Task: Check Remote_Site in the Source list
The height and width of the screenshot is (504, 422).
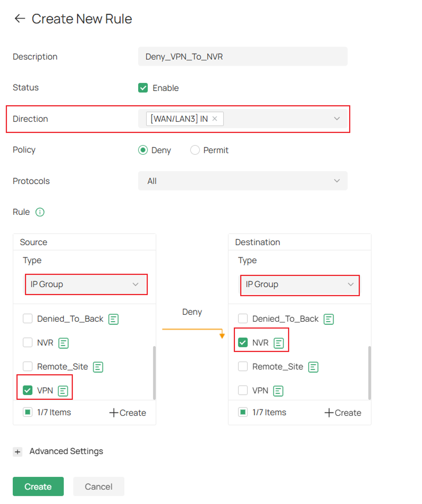Action: (28, 366)
